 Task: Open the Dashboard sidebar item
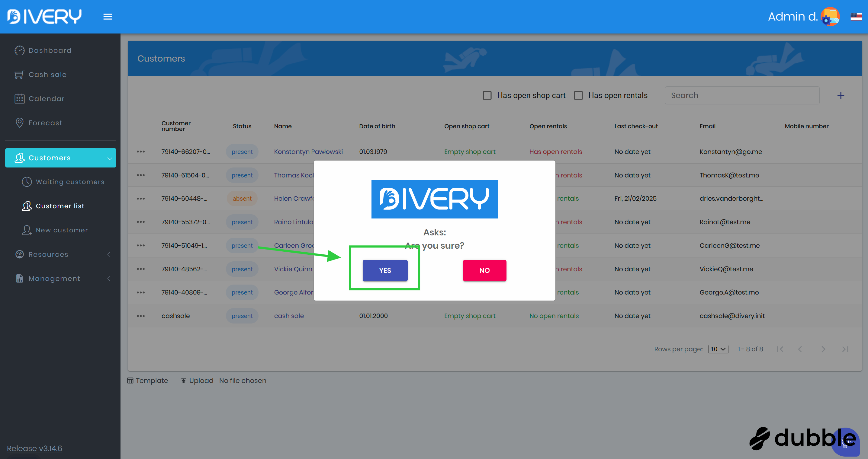[x=50, y=50]
